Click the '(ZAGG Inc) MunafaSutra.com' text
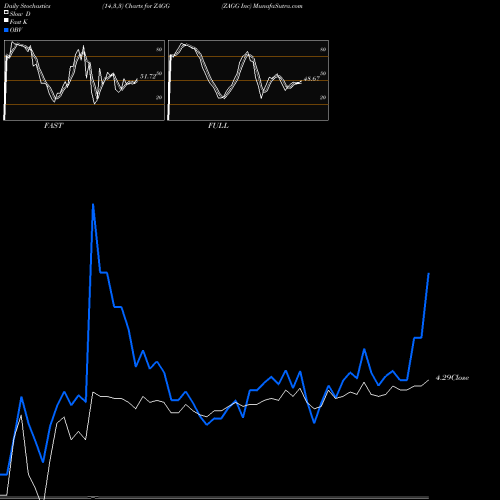The width and height of the screenshot is (500, 500). point(262,6)
